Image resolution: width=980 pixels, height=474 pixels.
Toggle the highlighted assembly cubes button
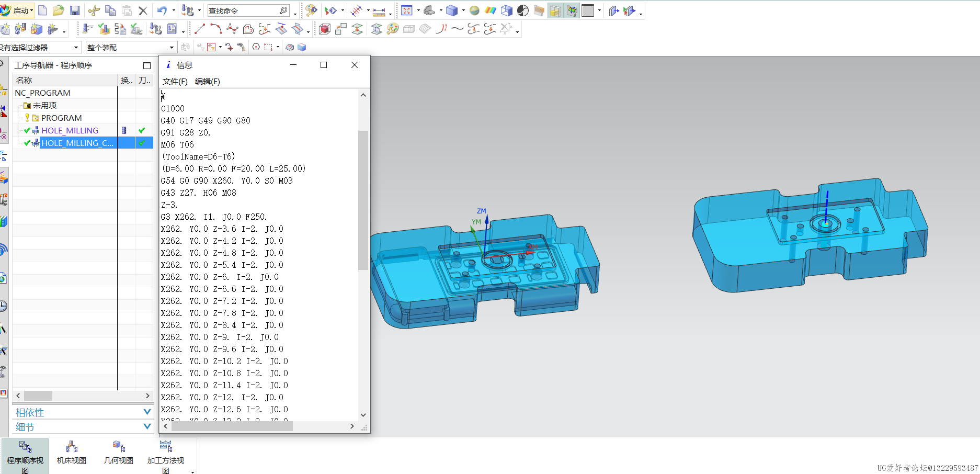click(x=555, y=10)
